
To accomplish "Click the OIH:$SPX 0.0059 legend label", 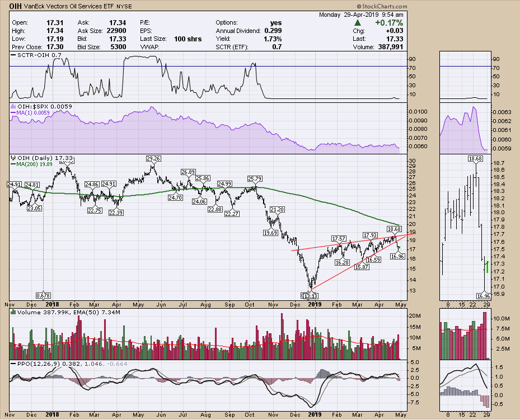I will point(44,107).
